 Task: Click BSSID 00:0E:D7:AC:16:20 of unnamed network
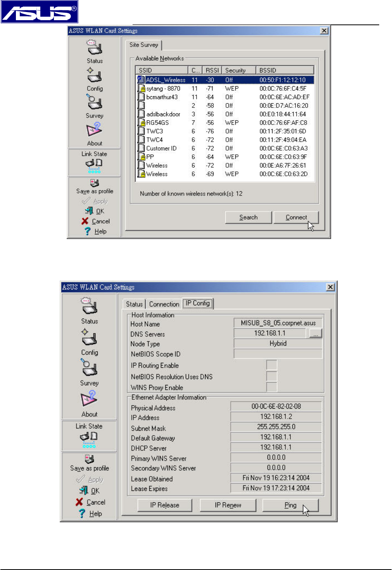pos(284,106)
